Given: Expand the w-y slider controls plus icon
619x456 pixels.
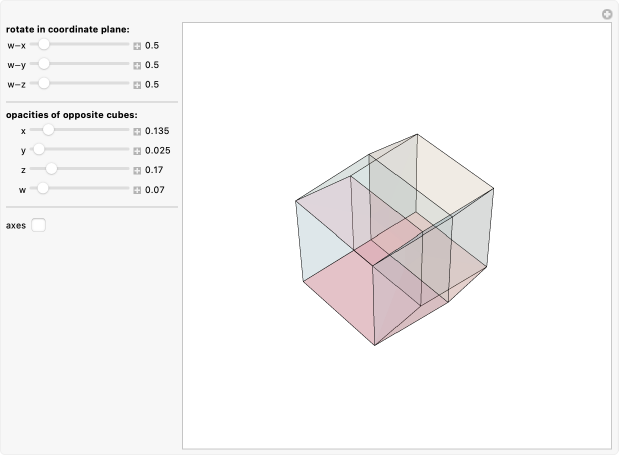Looking at the screenshot, I should (138, 65).
